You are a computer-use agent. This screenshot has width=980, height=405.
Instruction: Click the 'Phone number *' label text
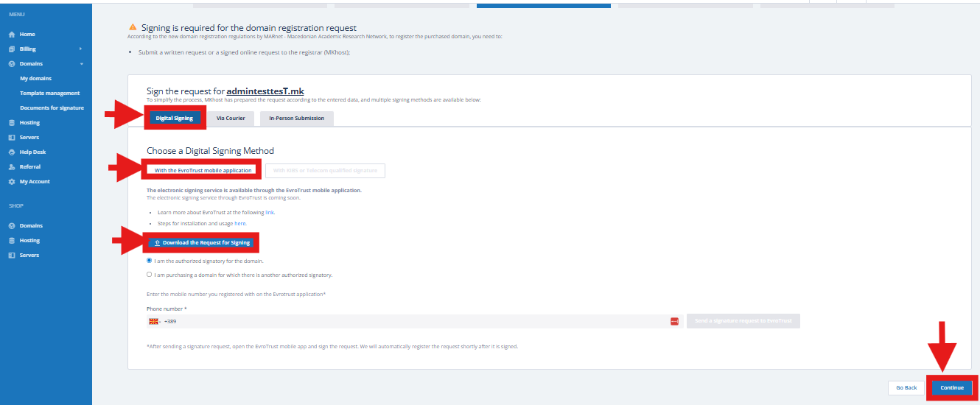pyautogui.click(x=166, y=309)
